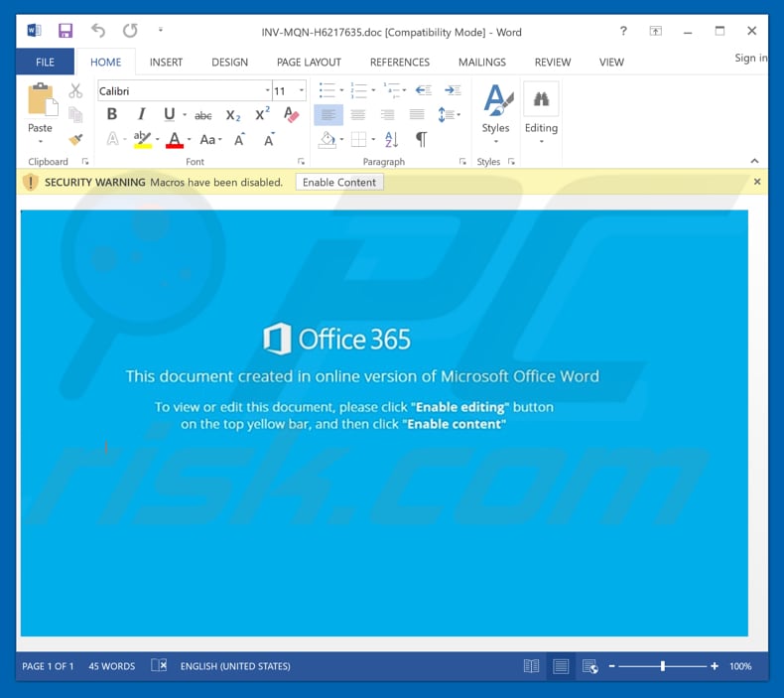This screenshot has width=784, height=698.
Task: Toggle Center paragraph alignment
Action: tap(357, 114)
